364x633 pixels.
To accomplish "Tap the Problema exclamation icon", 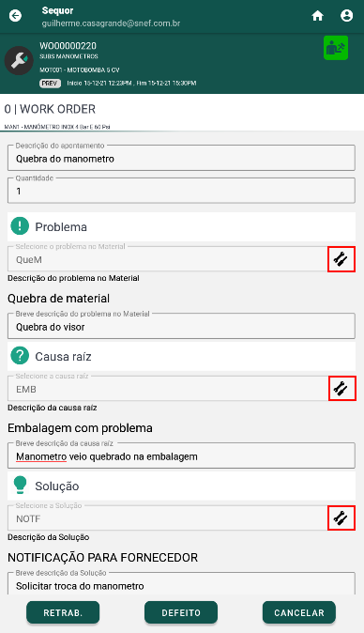I will (x=20, y=226).
